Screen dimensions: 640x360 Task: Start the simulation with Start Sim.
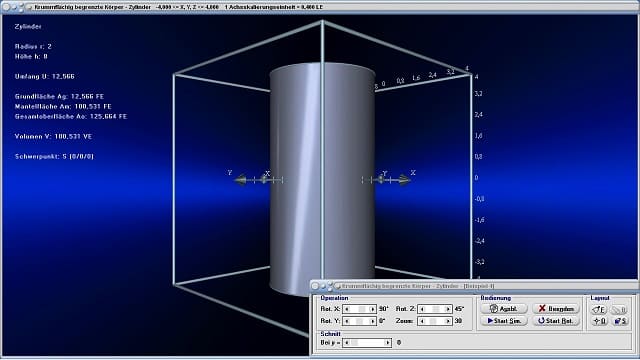[x=504, y=321]
